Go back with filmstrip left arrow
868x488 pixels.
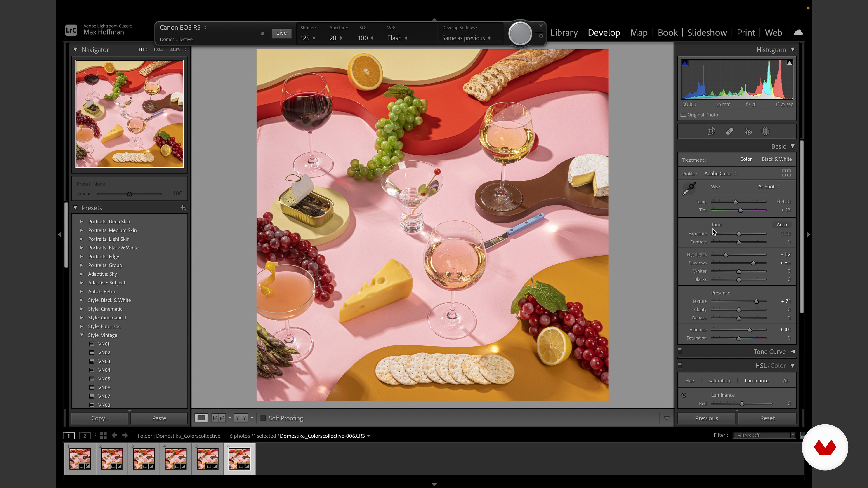click(114, 435)
